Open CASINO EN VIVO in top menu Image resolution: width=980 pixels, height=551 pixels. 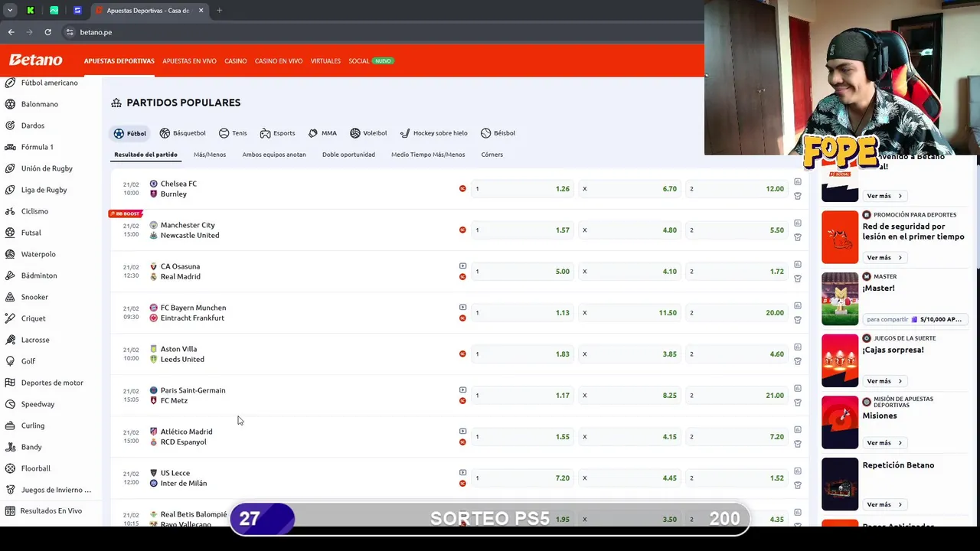(279, 61)
